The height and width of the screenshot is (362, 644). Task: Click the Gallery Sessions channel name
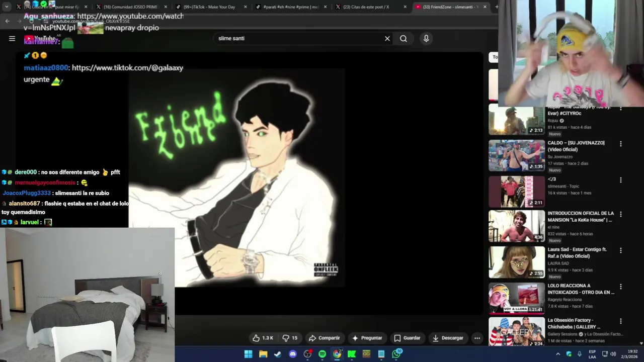tap(562, 334)
